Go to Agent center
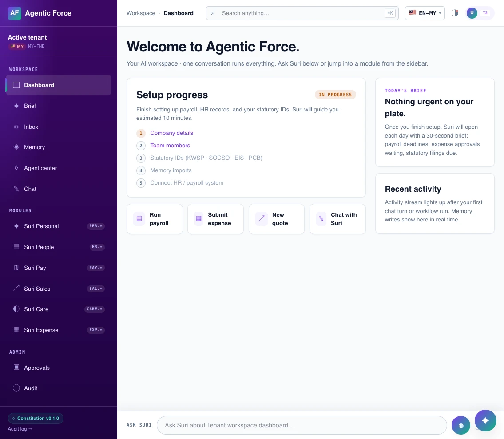This screenshot has width=504, height=439. click(59, 168)
